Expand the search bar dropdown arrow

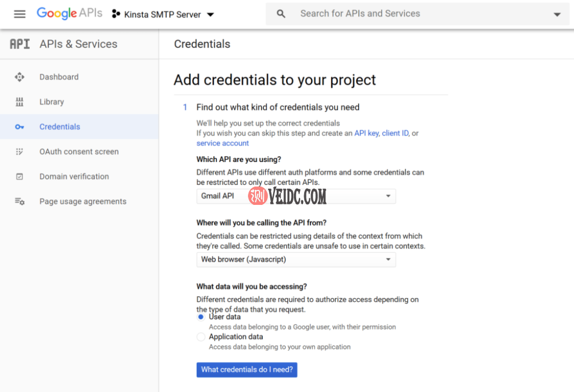pyautogui.click(x=557, y=14)
